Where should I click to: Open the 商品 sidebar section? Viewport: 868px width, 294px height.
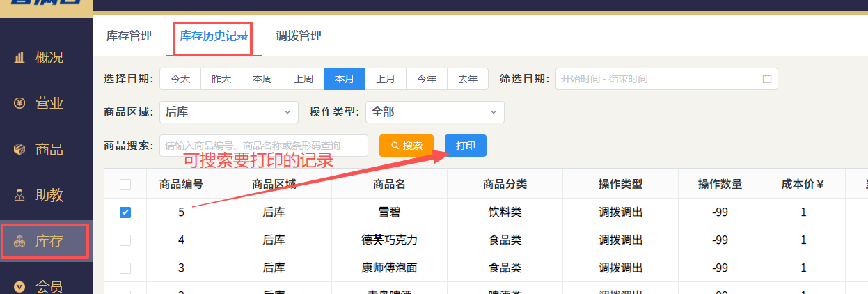coord(46,149)
